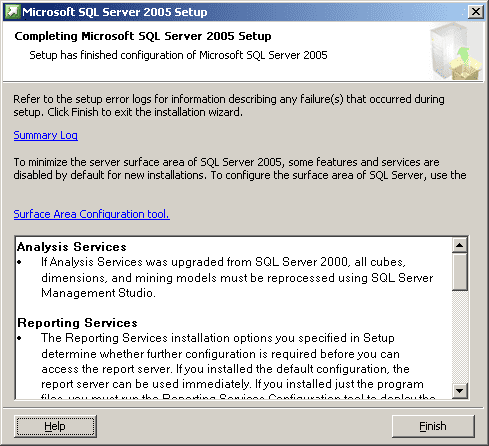Select the Analysis Services heading in the notes
This screenshot has width=489, height=446.
72,247
